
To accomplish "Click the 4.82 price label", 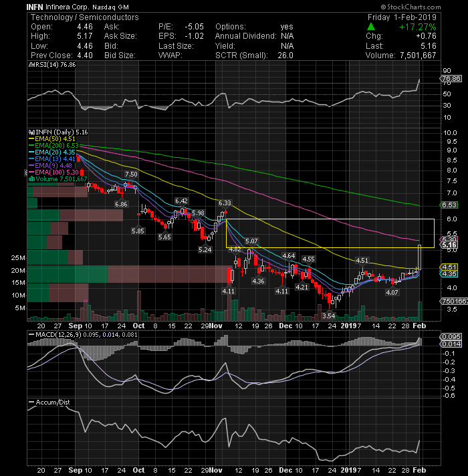I will tap(235, 249).
